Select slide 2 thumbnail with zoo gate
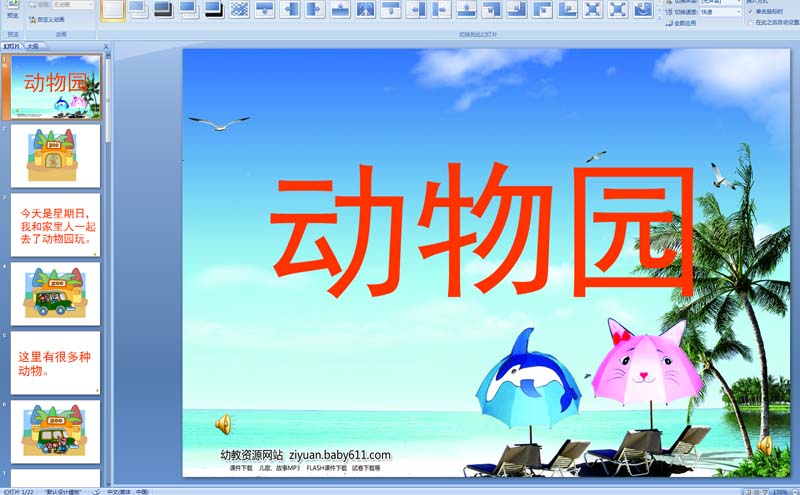800x495 pixels. [56, 156]
